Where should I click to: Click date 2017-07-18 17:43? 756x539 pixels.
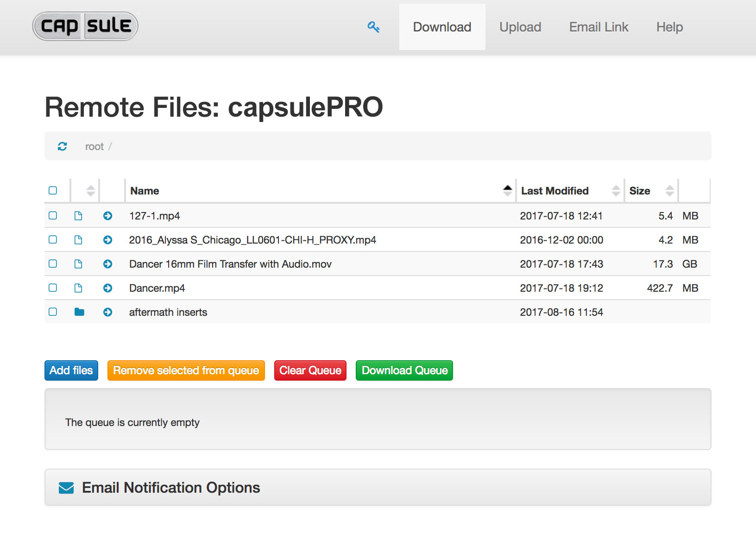[561, 264]
